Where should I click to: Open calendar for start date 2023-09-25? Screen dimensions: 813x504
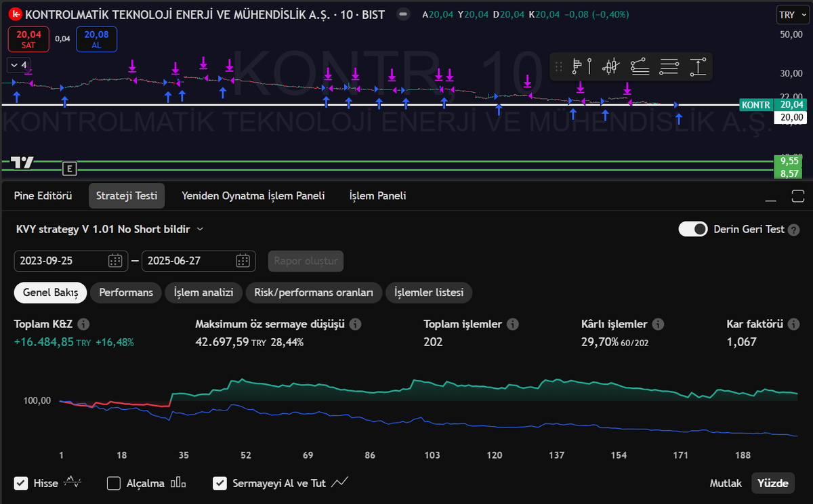114,261
